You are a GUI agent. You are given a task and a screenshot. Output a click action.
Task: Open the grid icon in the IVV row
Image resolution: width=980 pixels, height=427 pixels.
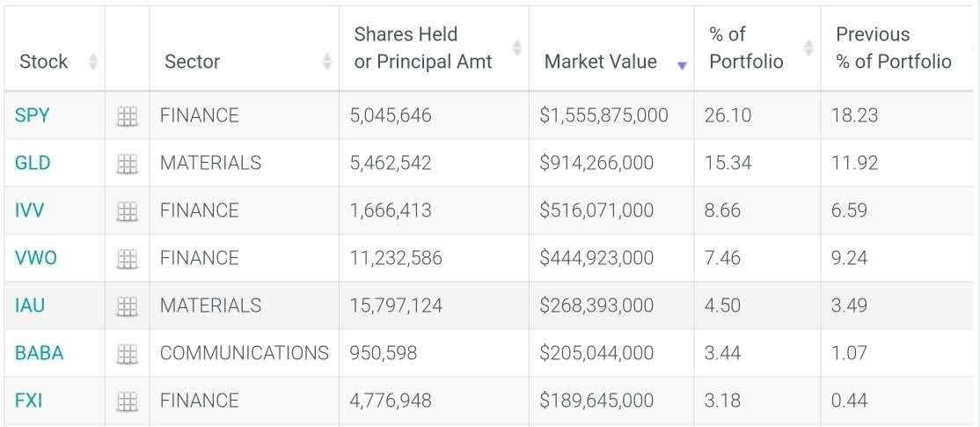click(128, 211)
